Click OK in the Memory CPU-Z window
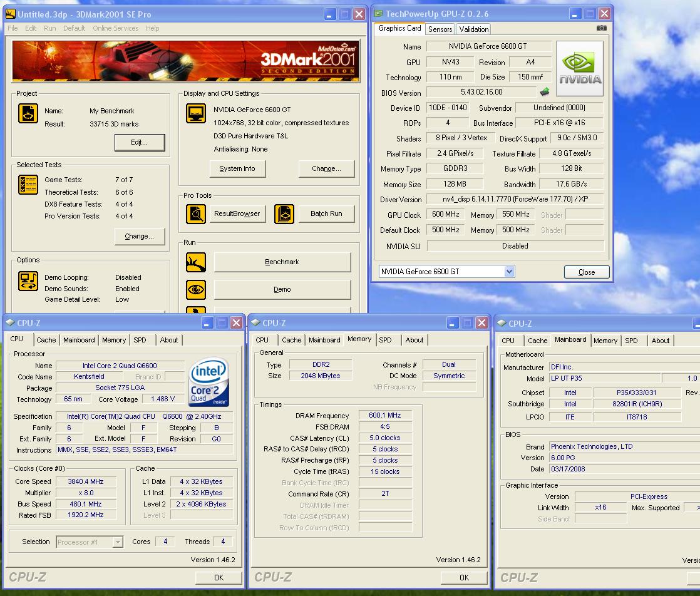700x596 pixels. tap(465, 578)
